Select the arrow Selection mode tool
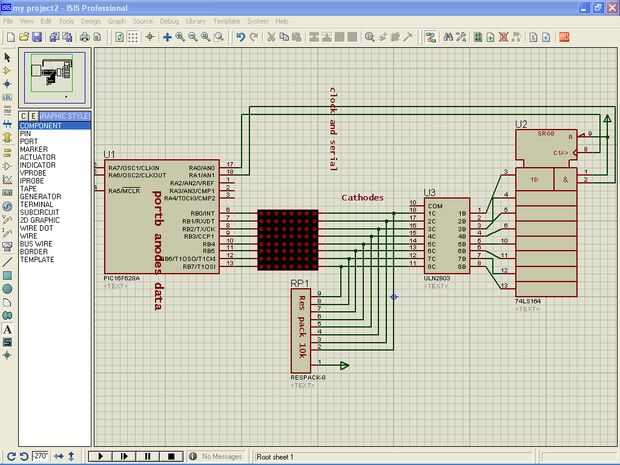The height and width of the screenshot is (465, 620). coord(8,58)
